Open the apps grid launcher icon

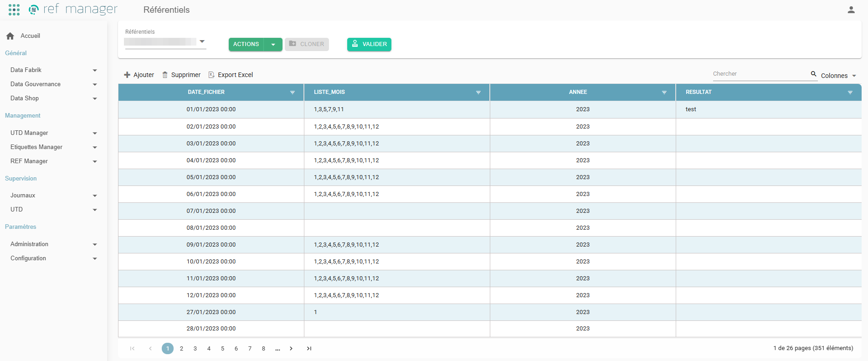[14, 10]
